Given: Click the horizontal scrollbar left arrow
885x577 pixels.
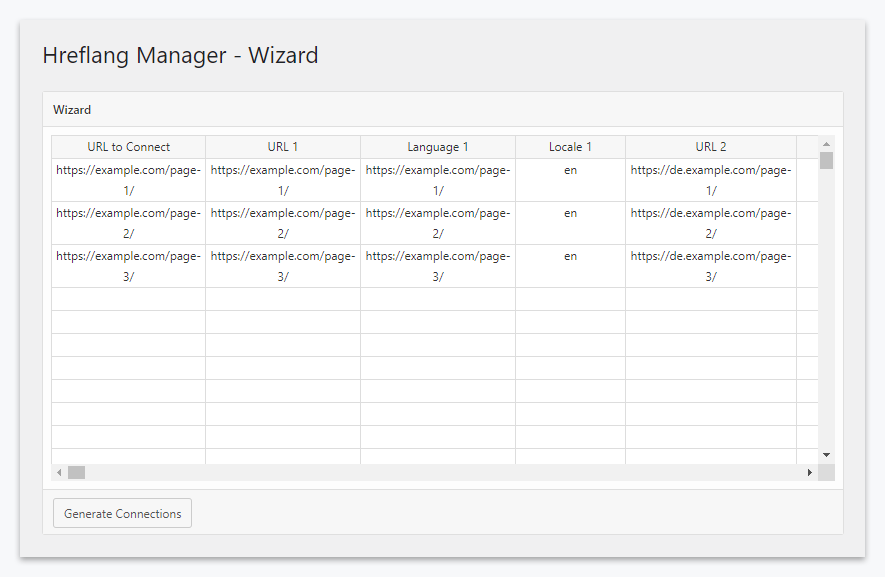Looking at the screenshot, I should coord(59,472).
